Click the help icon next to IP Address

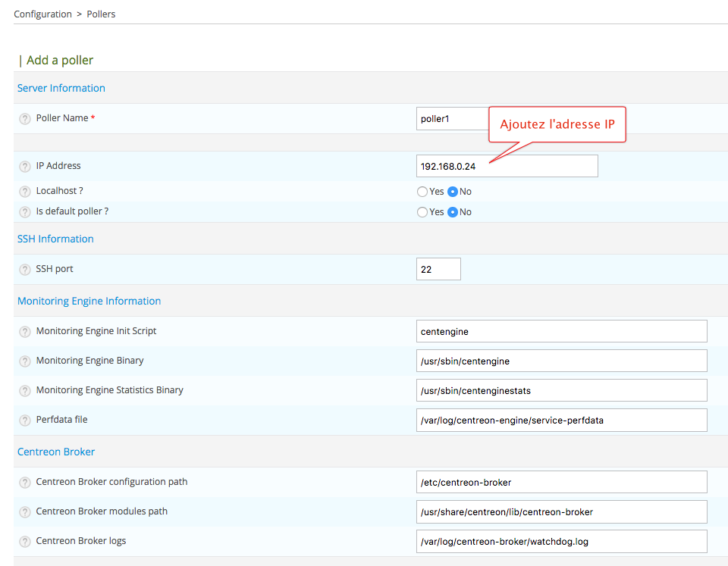click(x=25, y=167)
